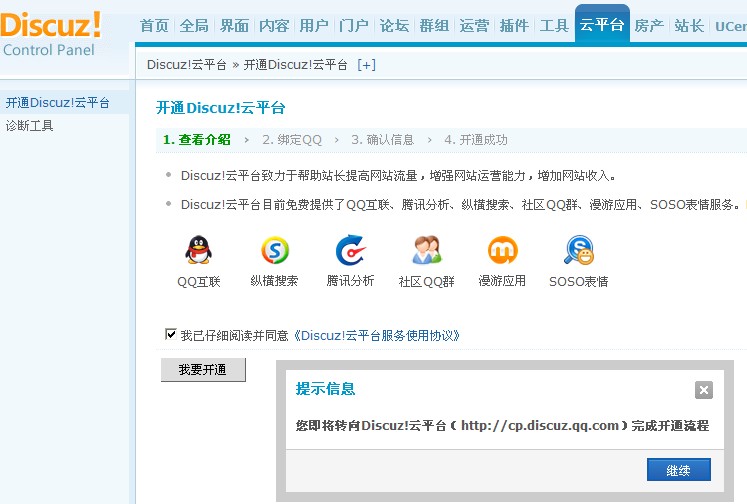Click step 1. 查看介绍
747x504 pixels.
(x=197, y=140)
